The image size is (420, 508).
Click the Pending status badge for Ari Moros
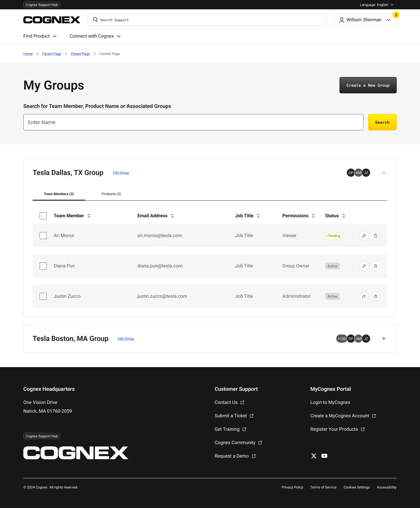click(334, 236)
